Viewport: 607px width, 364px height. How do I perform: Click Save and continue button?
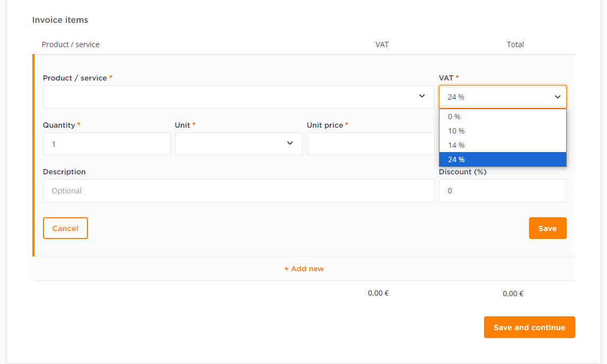(529, 327)
